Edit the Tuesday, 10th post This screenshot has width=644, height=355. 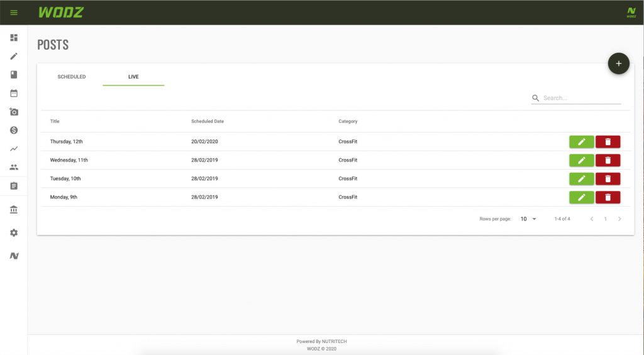(x=582, y=178)
